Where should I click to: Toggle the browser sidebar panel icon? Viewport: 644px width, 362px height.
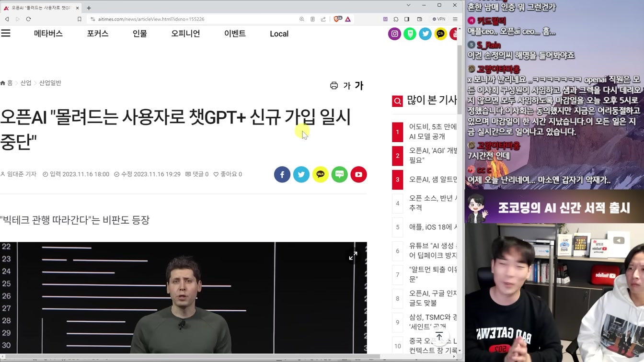click(x=407, y=19)
